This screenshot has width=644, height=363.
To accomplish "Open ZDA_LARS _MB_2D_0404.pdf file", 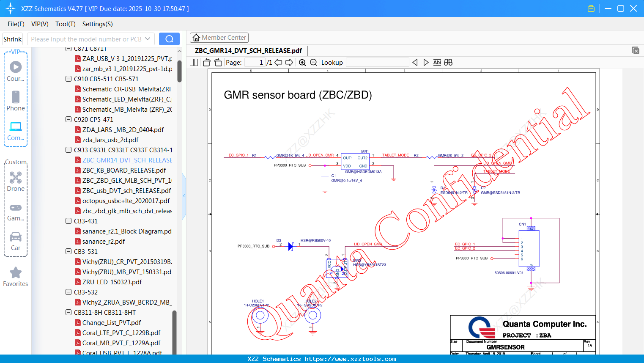I will (123, 129).
